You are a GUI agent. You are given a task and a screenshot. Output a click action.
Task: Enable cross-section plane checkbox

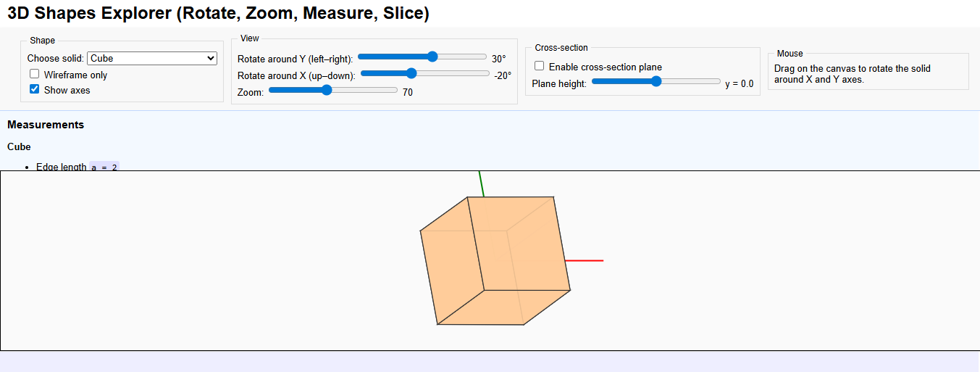tap(539, 66)
